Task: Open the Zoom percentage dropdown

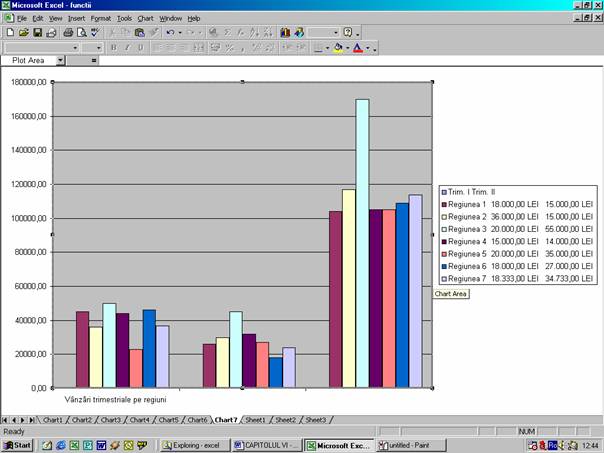Action: [x=335, y=32]
